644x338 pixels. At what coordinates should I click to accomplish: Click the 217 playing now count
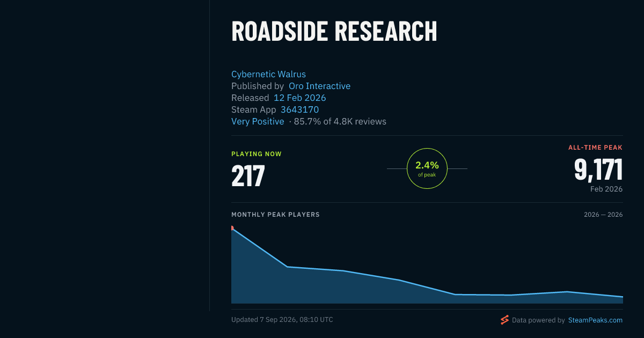248,175
